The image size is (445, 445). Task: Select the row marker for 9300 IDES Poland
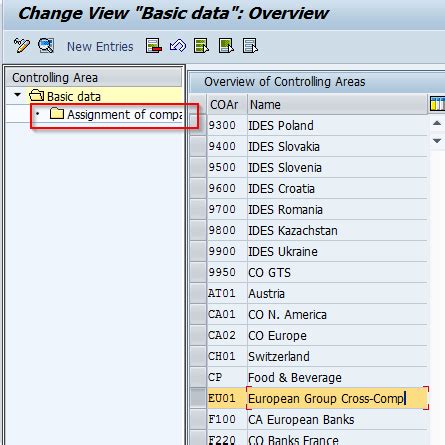pyautogui.click(x=198, y=126)
